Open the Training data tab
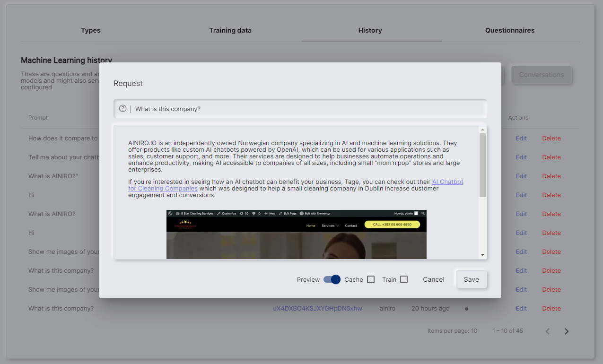This screenshot has height=364, width=603. point(230,30)
